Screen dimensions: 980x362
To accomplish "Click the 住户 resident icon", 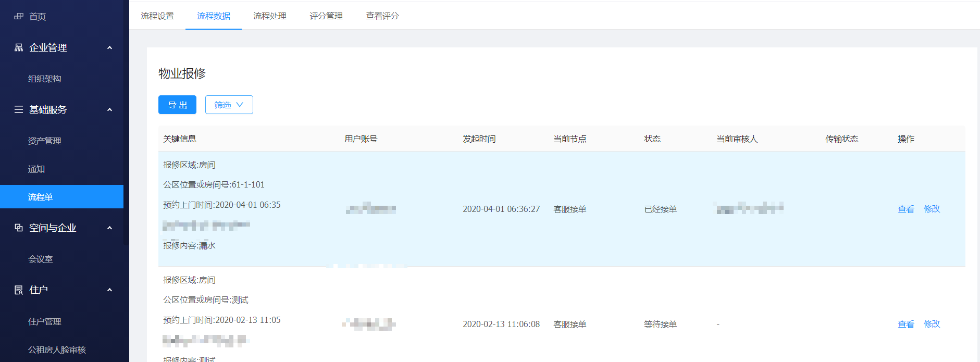I will (x=19, y=290).
